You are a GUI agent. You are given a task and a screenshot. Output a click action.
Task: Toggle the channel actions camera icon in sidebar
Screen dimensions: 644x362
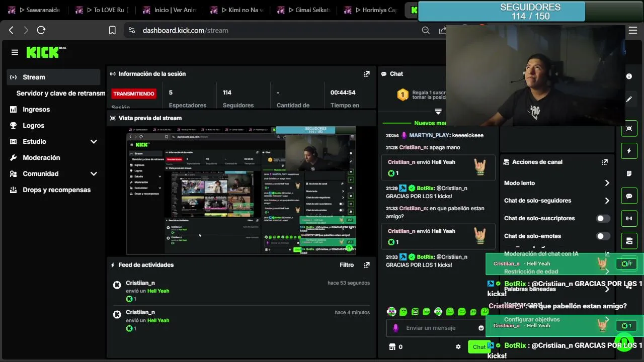[x=629, y=241]
